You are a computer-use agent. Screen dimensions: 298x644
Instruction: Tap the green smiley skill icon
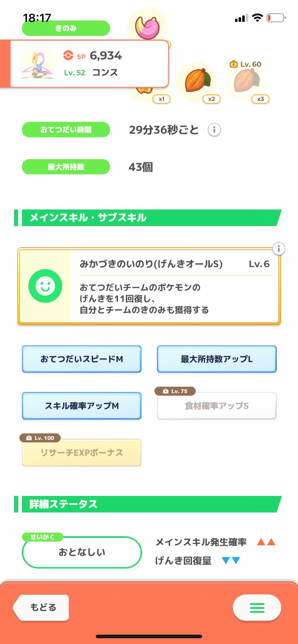45,286
